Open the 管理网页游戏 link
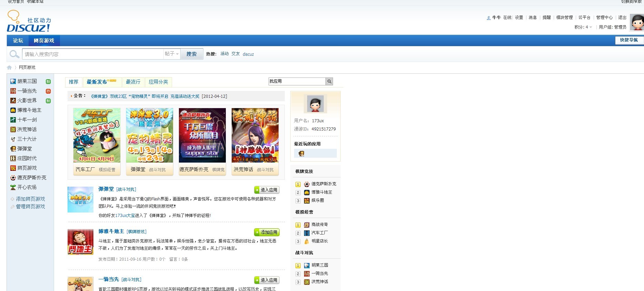Viewport: 644px width, 291px height. click(x=30, y=207)
